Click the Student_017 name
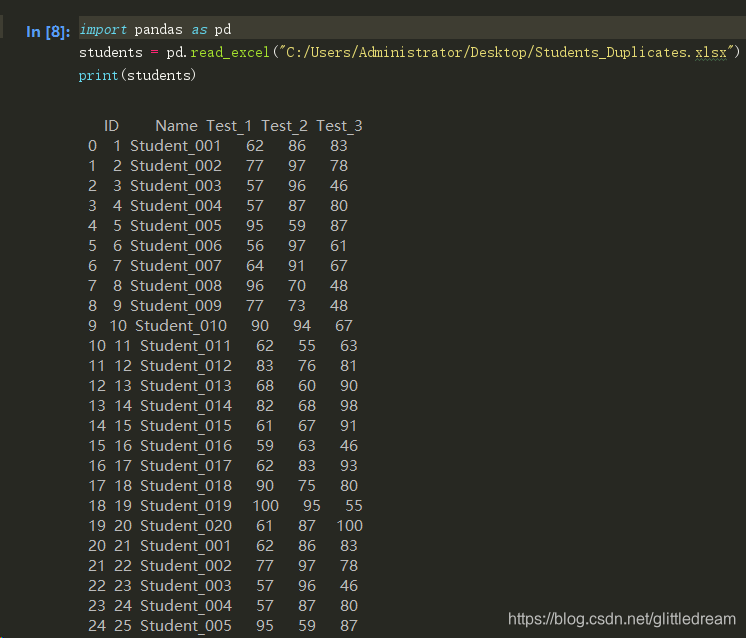The image size is (746, 638). (186, 465)
